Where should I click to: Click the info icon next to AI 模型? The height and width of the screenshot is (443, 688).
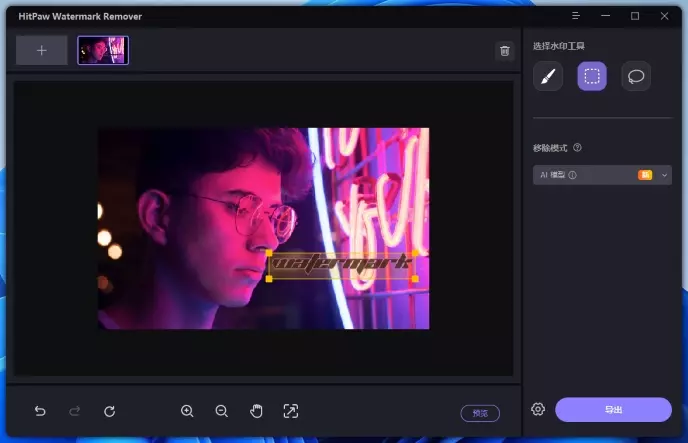coord(573,175)
